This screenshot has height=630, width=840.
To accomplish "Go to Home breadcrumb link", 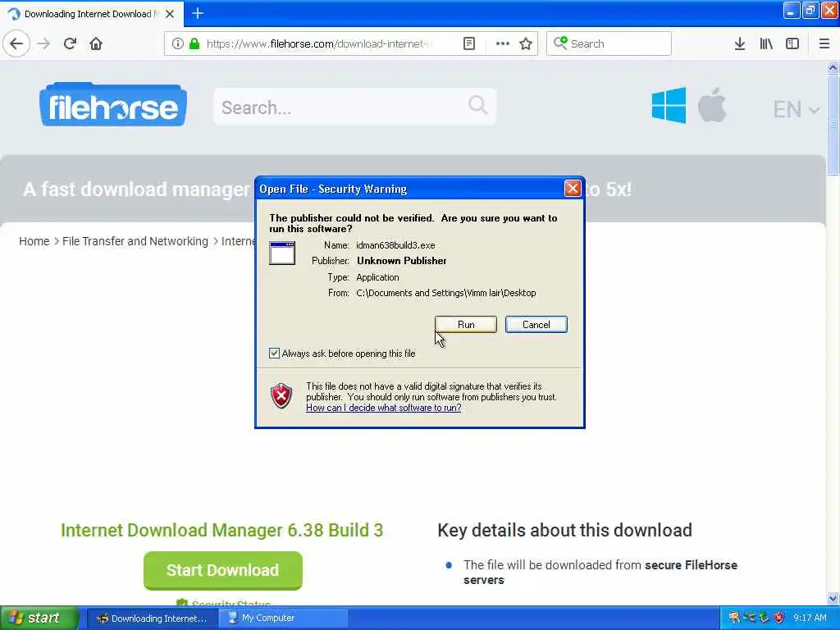I will coord(34,241).
